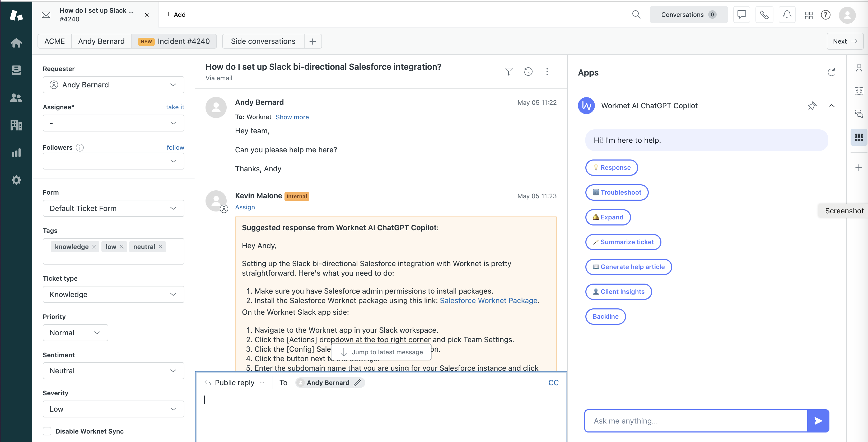This screenshot has width=868, height=442.
Task: Click the Response copilot button
Action: point(612,168)
